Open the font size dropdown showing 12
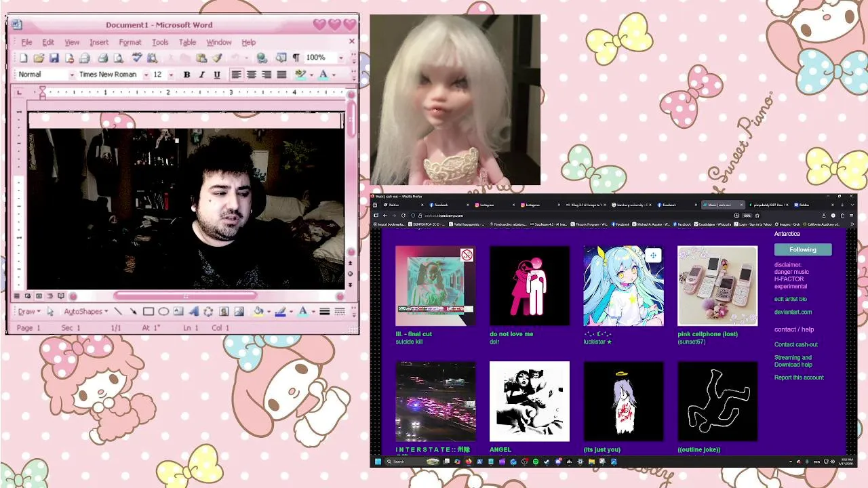This screenshot has height=488, width=868. point(172,75)
